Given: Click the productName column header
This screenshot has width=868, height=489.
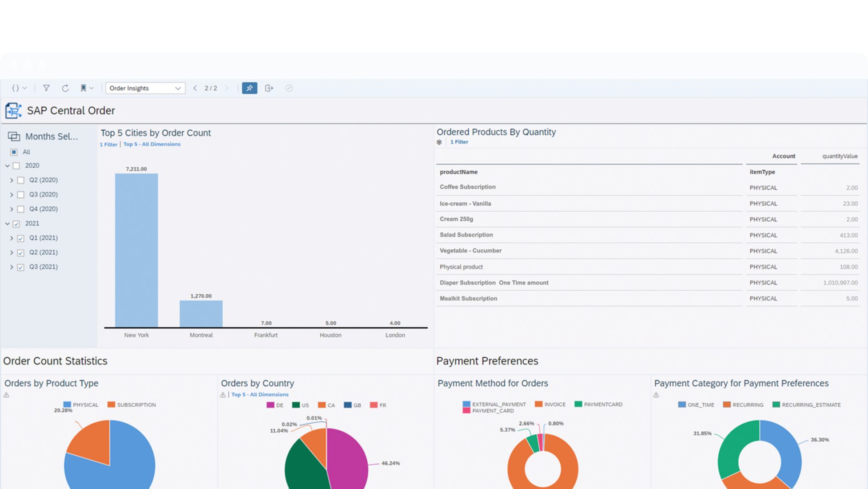Looking at the screenshot, I should tap(458, 172).
